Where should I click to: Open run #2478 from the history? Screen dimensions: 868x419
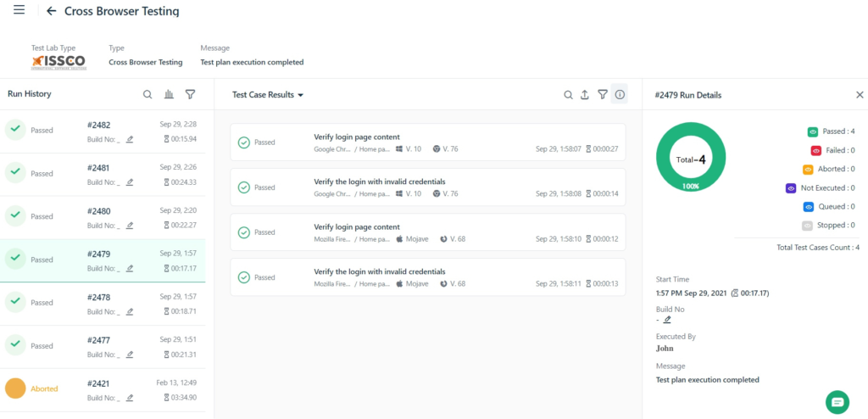click(x=103, y=304)
